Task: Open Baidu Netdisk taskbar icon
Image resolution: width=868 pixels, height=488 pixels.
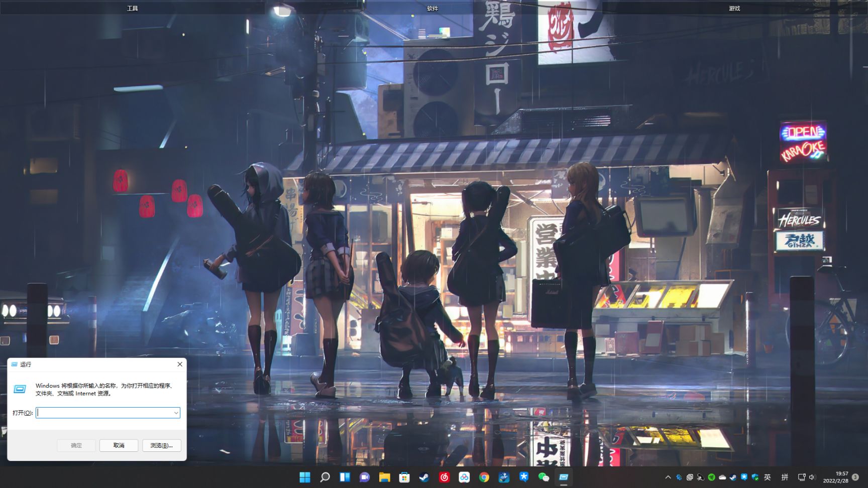Action: (464, 477)
